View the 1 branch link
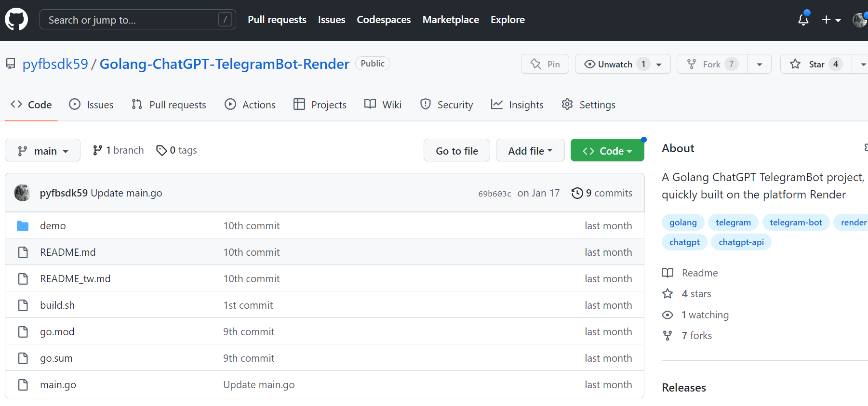Screen dimensions: 868x406 (x=118, y=150)
